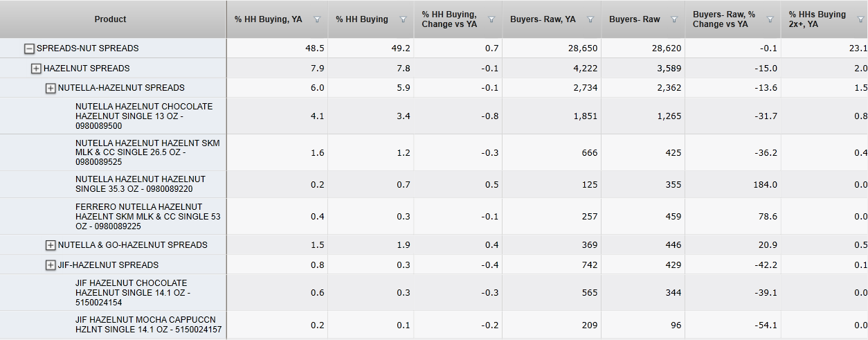Open the Buyers- Raw column filter
The height and width of the screenshot is (340, 868).
tap(673, 20)
